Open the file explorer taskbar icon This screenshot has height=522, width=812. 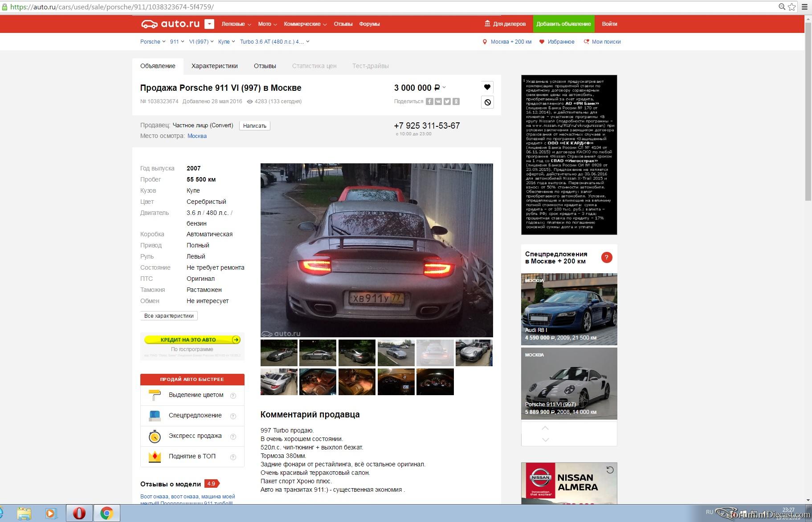point(24,514)
